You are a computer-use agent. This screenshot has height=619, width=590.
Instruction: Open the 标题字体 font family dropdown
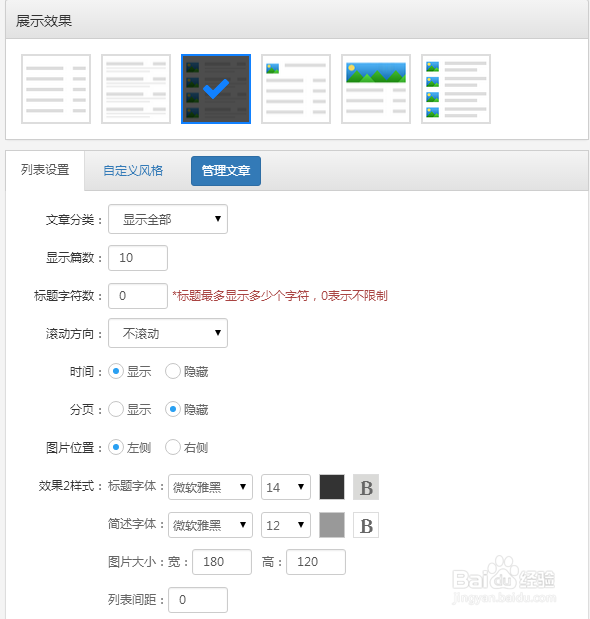click(x=210, y=487)
